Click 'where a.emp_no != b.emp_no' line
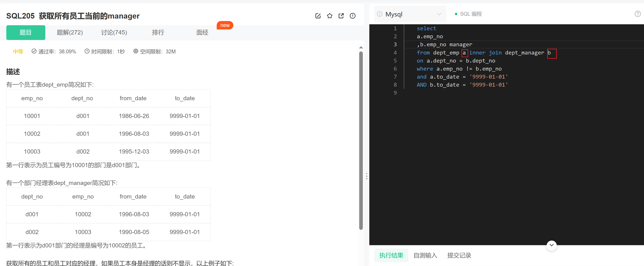The width and height of the screenshot is (644, 266). pos(459,69)
